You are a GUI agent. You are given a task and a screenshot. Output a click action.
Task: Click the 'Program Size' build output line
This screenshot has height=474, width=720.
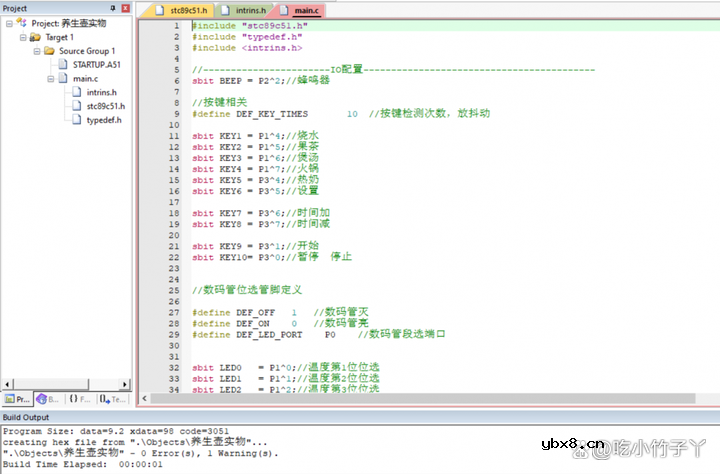pos(116,431)
